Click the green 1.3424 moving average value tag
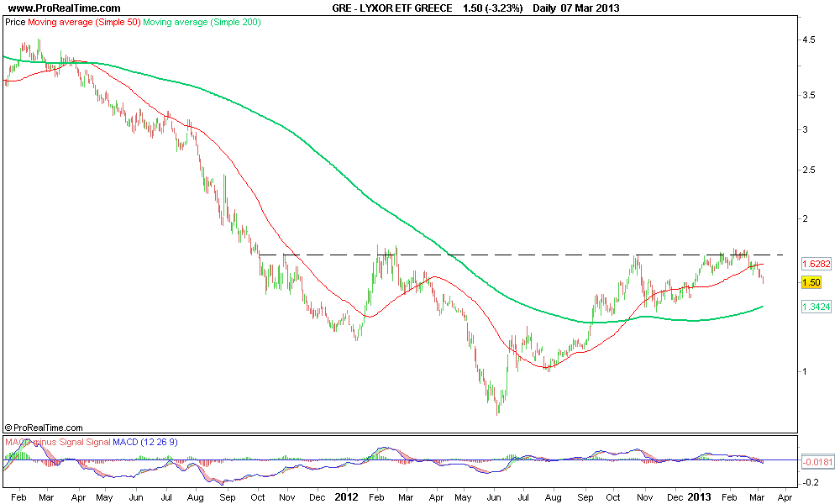 pyautogui.click(x=816, y=307)
